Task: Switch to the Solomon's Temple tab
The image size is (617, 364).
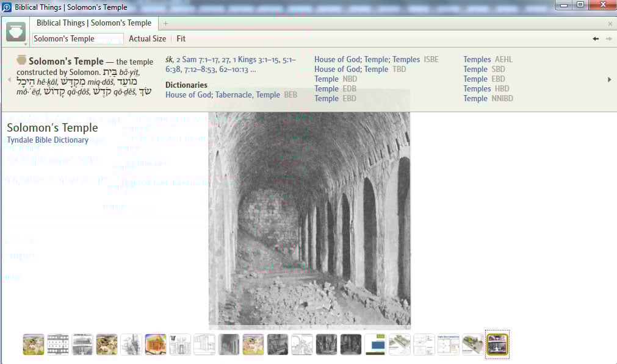Action: tap(95, 23)
